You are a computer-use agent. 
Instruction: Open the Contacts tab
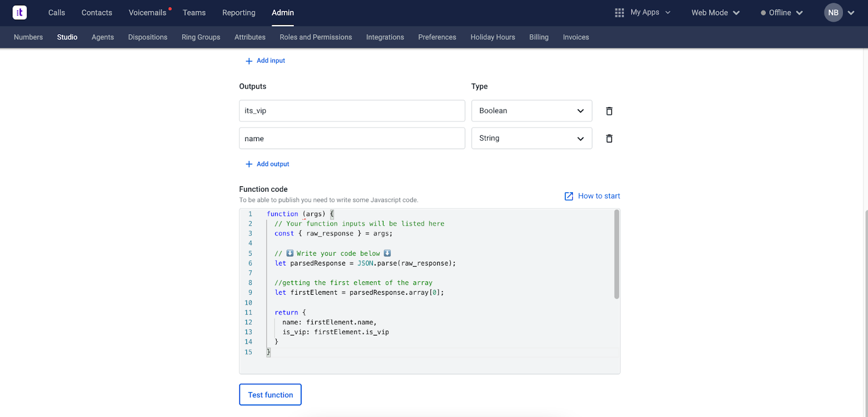click(97, 12)
